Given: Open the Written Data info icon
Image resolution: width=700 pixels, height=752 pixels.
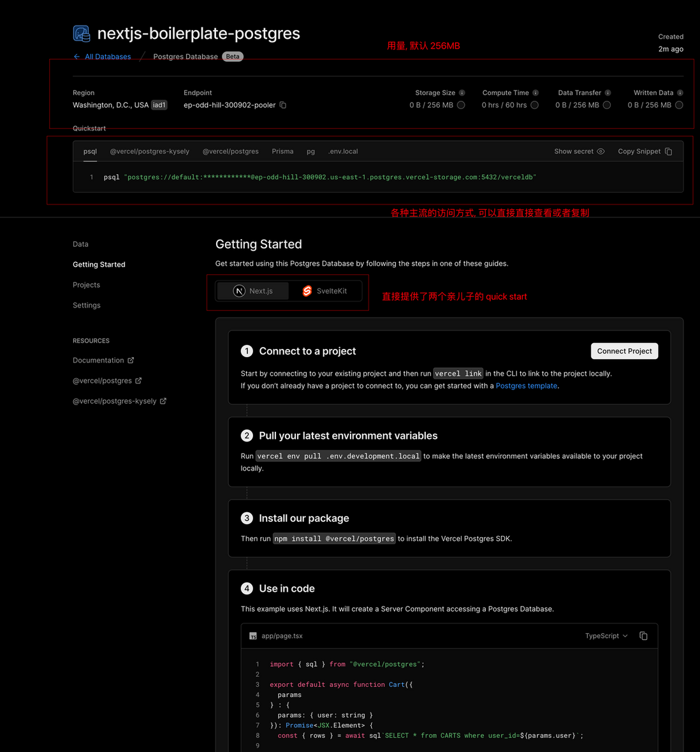Looking at the screenshot, I should click(x=680, y=92).
